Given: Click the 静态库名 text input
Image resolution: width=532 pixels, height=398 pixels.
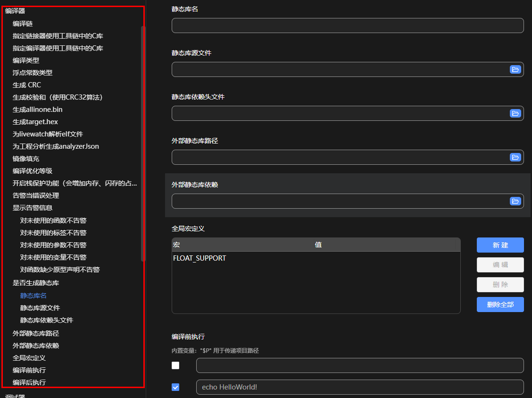Looking at the screenshot, I should pyautogui.click(x=347, y=25).
